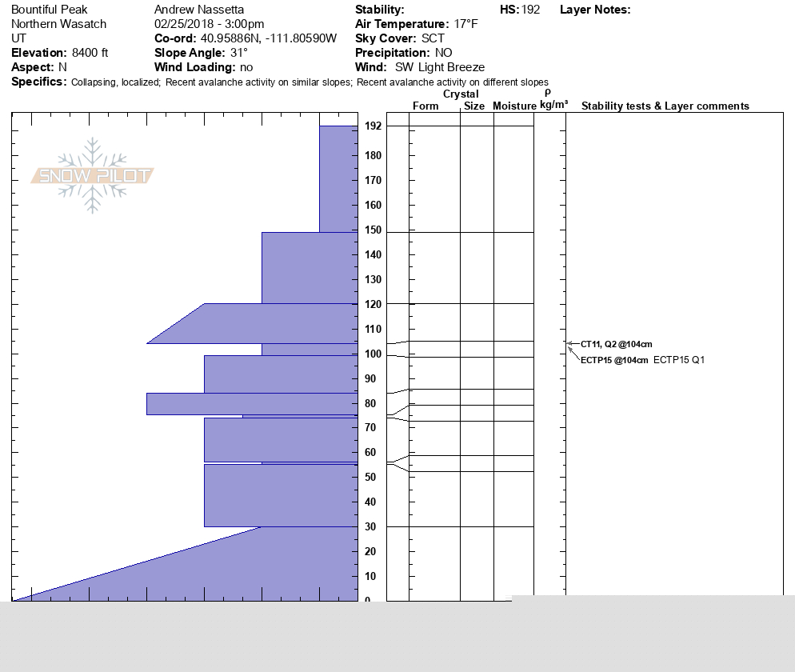The image size is (795, 672).
Task: Select the date 02/25/2018 - 3:00pm
Action: [209, 24]
